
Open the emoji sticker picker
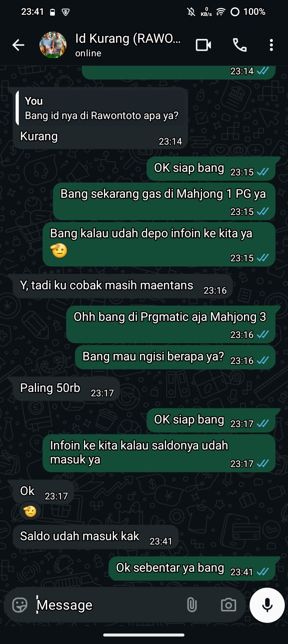pyautogui.click(x=20, y=605)
